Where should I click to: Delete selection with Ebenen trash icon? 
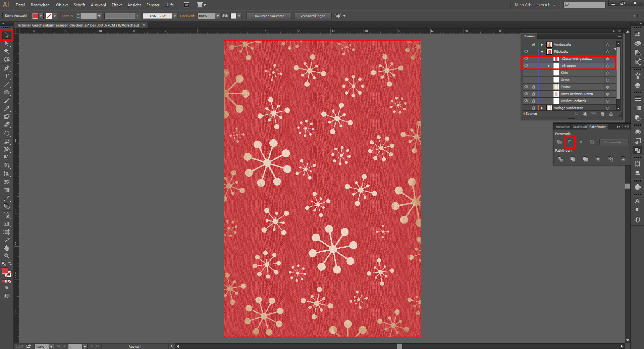click(611, 114)
